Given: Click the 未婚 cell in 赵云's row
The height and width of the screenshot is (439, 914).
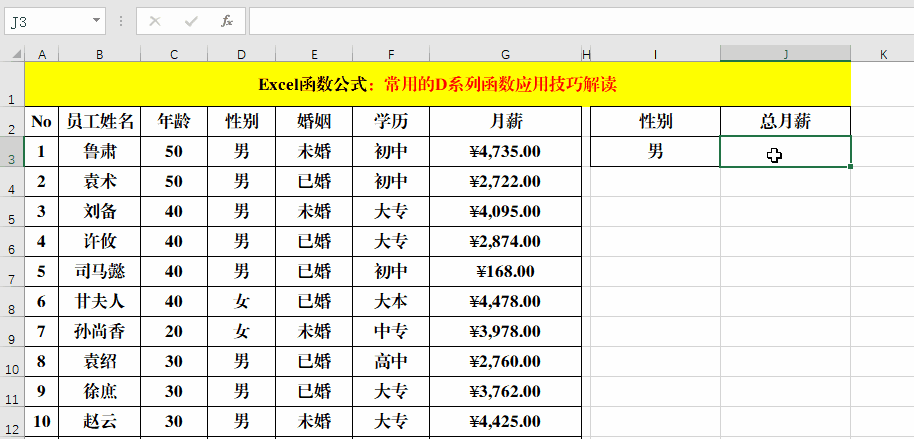Looking at the screenshot, I should (x=314, y=422).
